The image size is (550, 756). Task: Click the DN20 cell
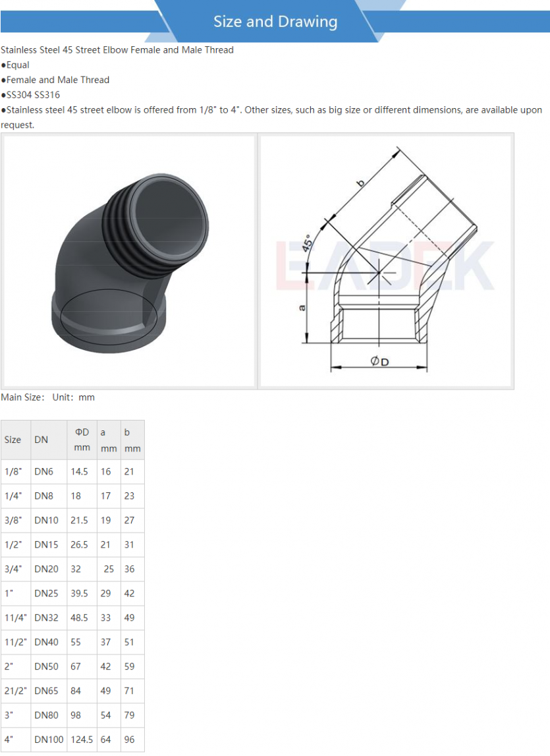click(x=49, y=569)
